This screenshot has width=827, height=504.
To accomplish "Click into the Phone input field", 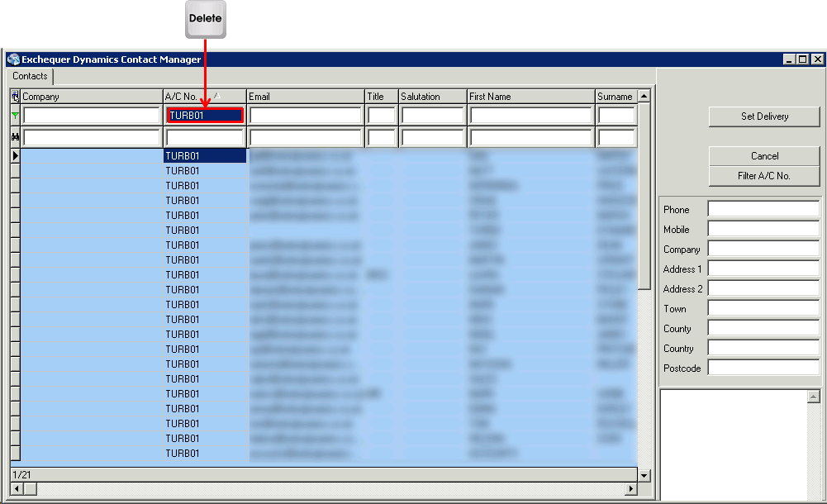I will click(763, 209).
